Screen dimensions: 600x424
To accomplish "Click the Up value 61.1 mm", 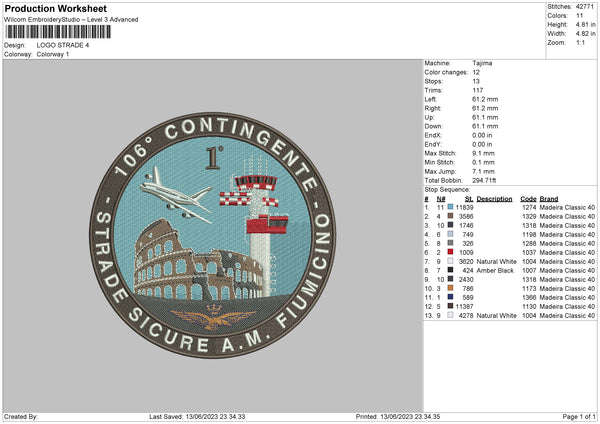I will tap(485, 117).
